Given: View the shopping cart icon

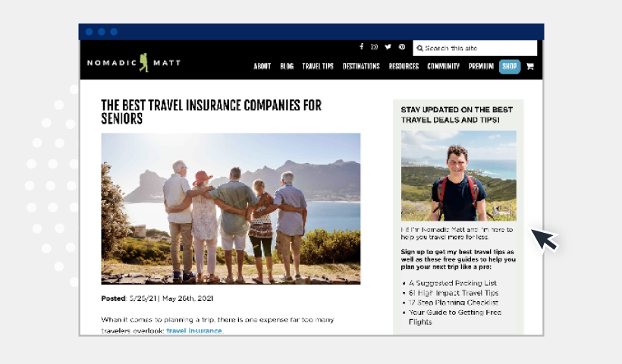Looking at the screenshot, I should (x=530, y=66).
